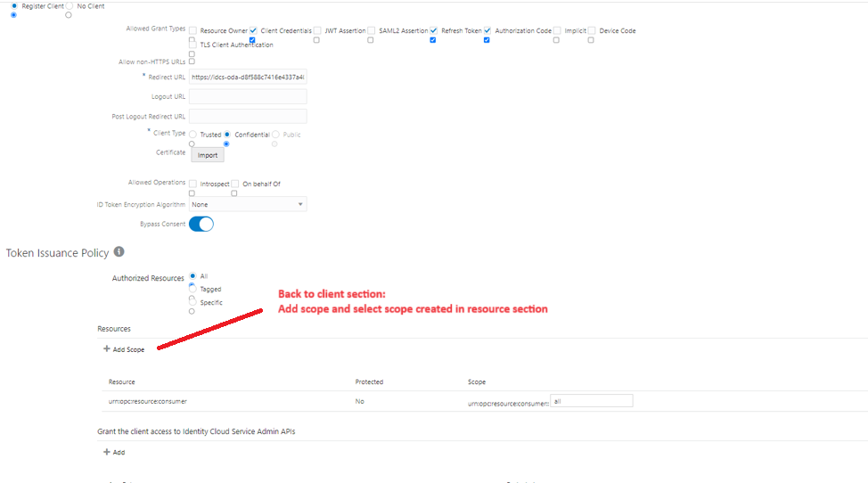Click the Certificate label

coord(170,152)
